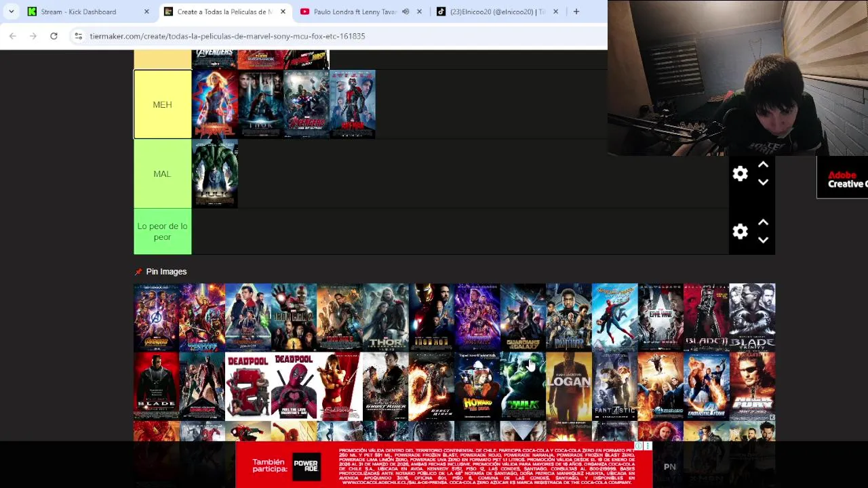Pick Deadpool poster with heart hands
The height and width of the screenshot is (488, 868).
tap(294, 386)
